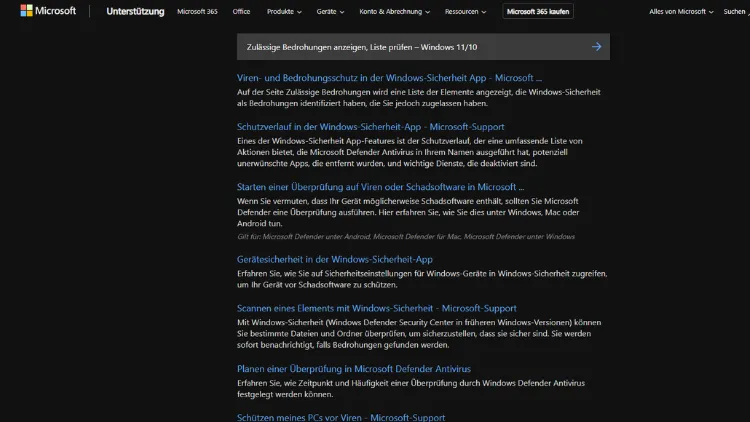Viewport: 750px width, 422px height.
Task: Click description 'Erfahren Sie, wie Sie auf Sicherheitseinstellungen'
Action: pos(422,279)
